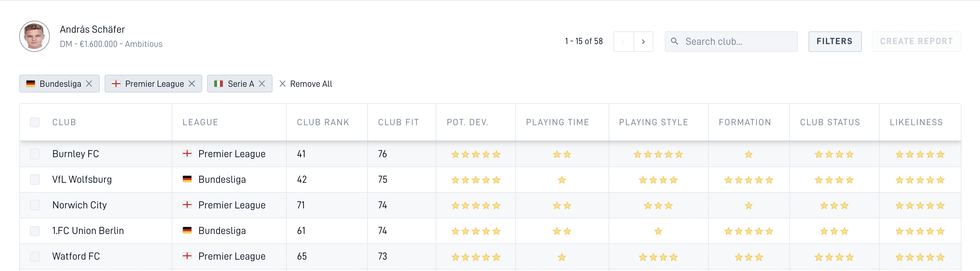Click the previous page arrow
Viewport: 980px width, 271px height.
point(623,41)
